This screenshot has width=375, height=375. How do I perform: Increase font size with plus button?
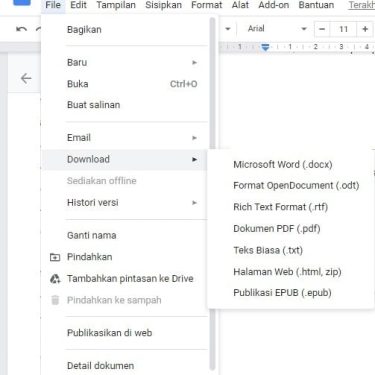[365, 29]
